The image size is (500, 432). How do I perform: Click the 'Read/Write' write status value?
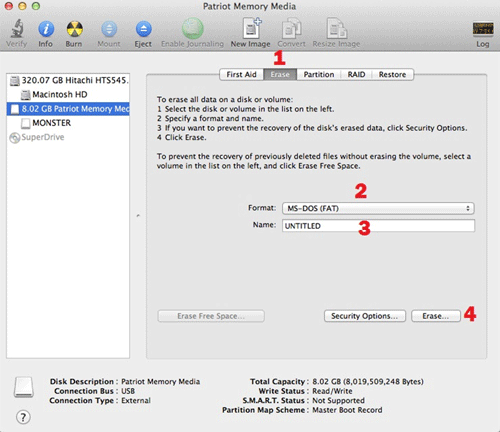point(332,391)
